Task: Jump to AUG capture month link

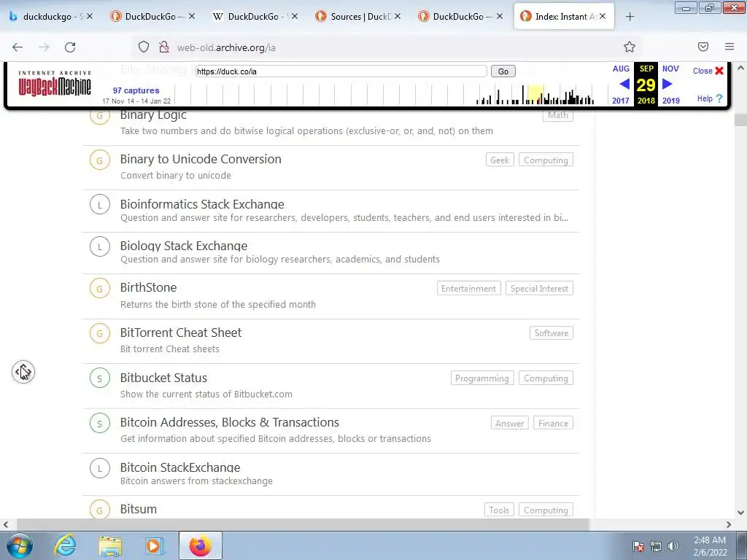Action: [621, 69]
